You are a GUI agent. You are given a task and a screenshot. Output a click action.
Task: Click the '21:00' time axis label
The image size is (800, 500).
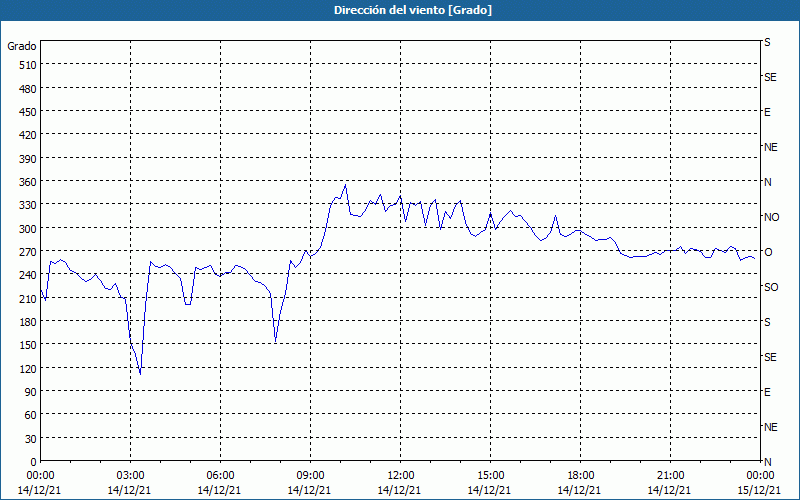point(670,476)
